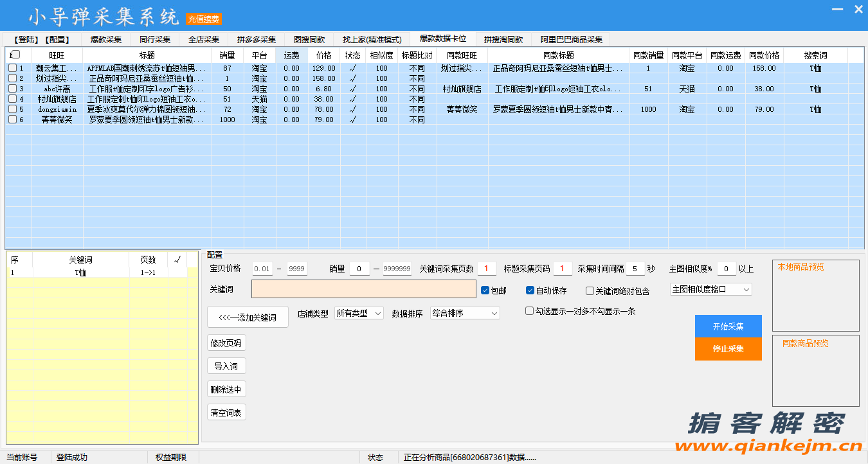The width and height of the screenshot is (868, 464).
Task: Click the 页数 column header in keyword list
Action: pyautogui.click(x=148, y=260)
